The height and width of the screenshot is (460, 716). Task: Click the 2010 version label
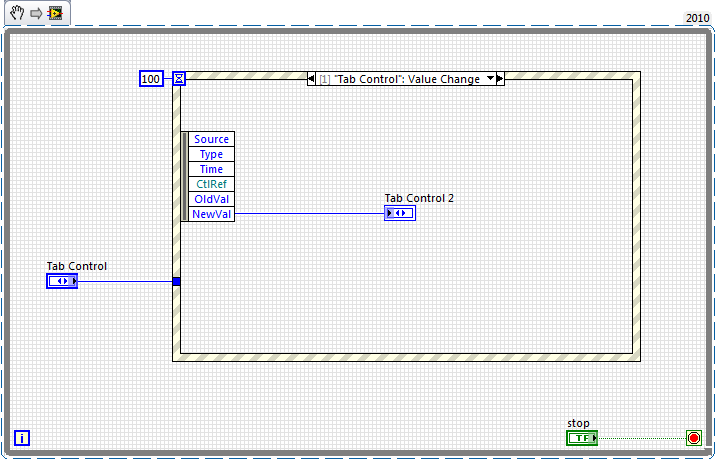click(697, 18)
